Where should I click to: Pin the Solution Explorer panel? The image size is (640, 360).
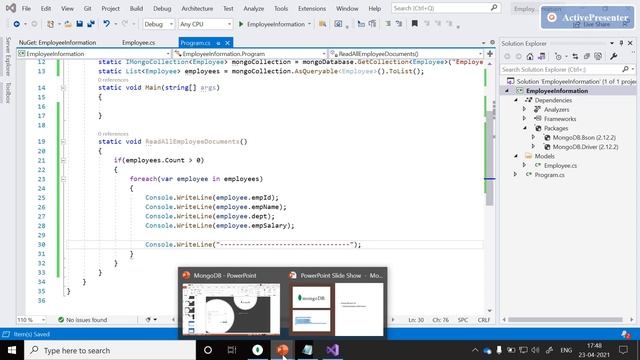[621, 43]
